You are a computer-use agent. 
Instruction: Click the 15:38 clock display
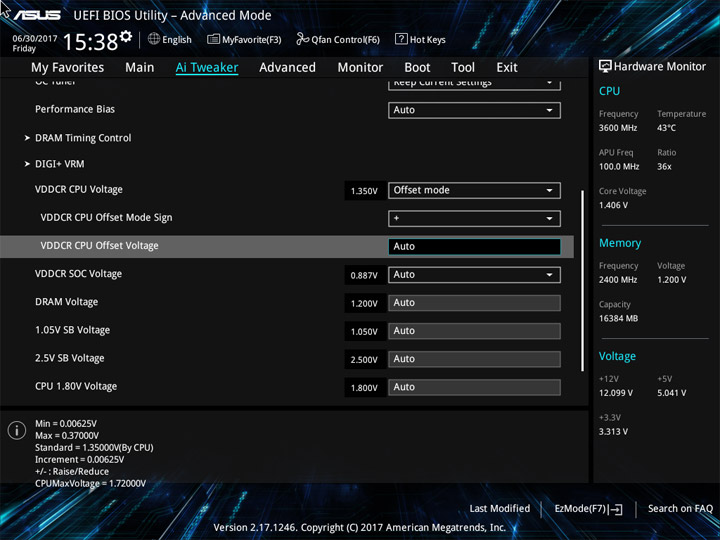click(90, 42)
